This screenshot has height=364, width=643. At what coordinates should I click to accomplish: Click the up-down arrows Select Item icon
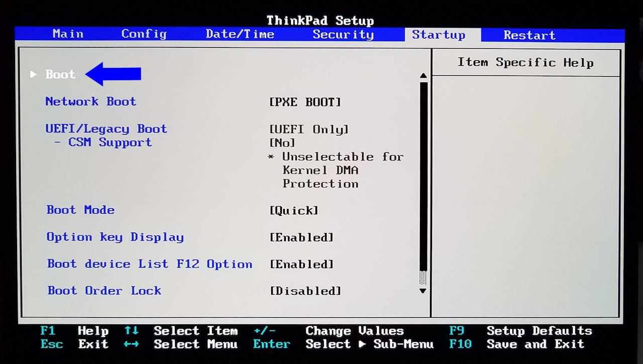pos(132,331)
